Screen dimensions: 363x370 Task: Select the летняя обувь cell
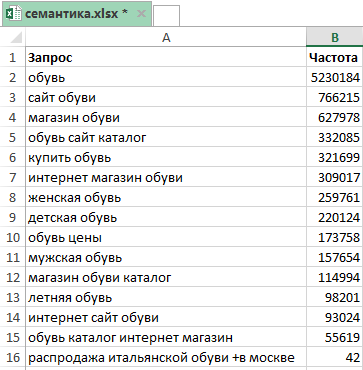(x=166, y=297)
